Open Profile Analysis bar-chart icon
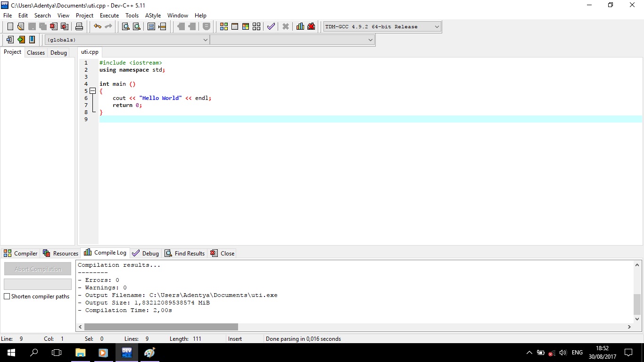Viewport: 644px width, 362px height. pyautogui.click(x=300, y=26)
